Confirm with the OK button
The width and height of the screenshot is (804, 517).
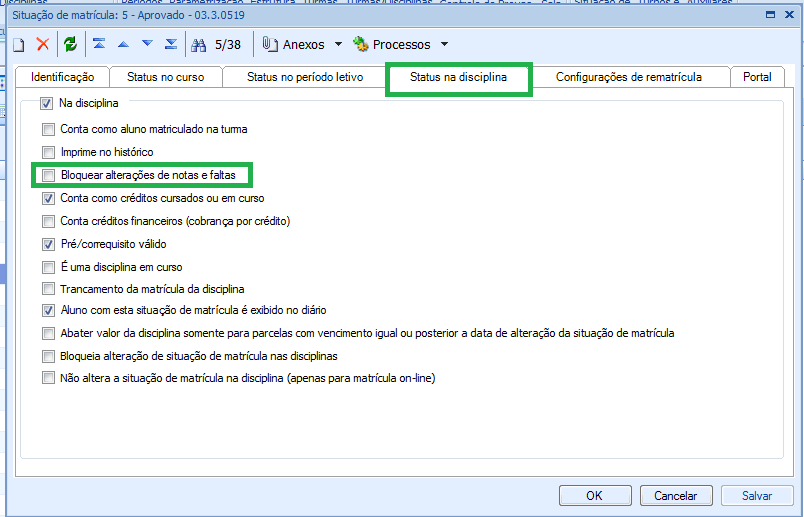pos(595,495)
